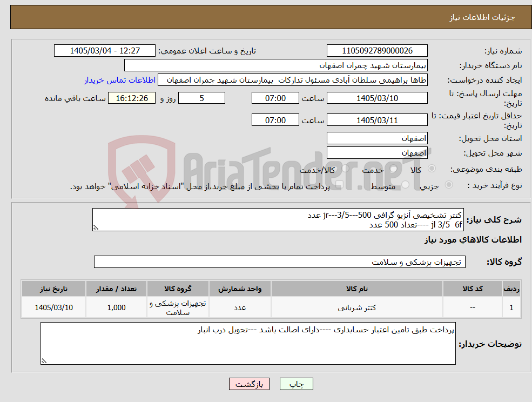Click the delivery province field اصفهان

tap(377, 138)
